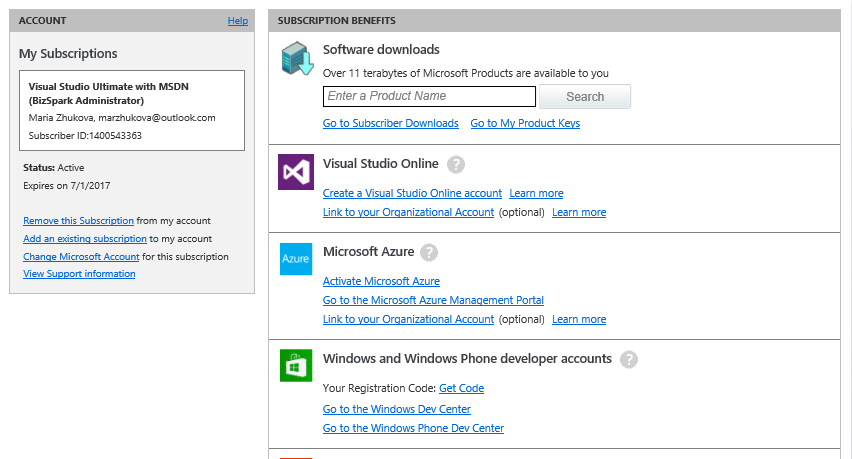Click Activate Microsoft Azure link

coord(381,281)
